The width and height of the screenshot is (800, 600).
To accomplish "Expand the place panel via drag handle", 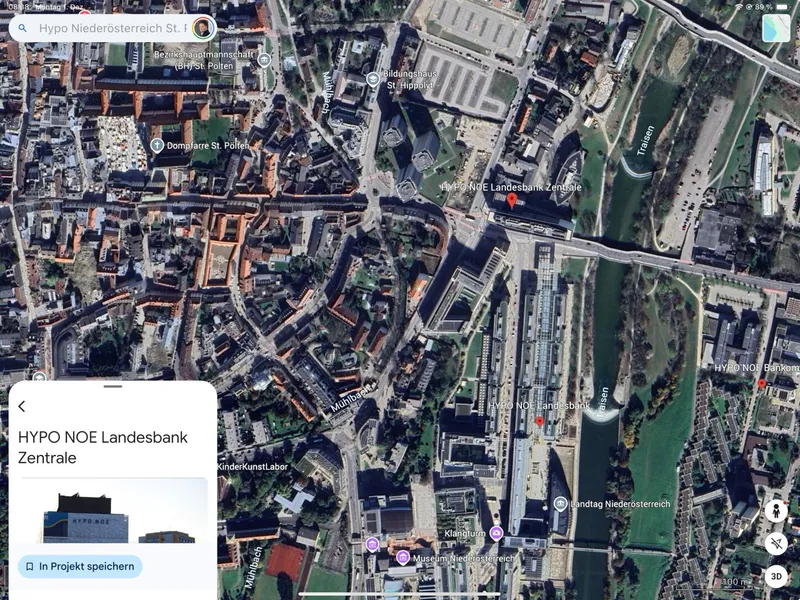I will click(x=112, y=386).
